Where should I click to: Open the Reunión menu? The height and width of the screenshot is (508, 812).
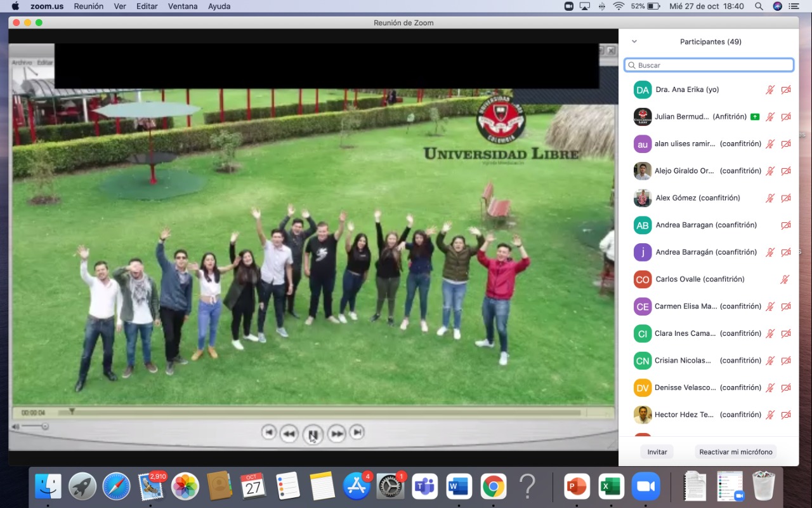[x=89, y=6]
